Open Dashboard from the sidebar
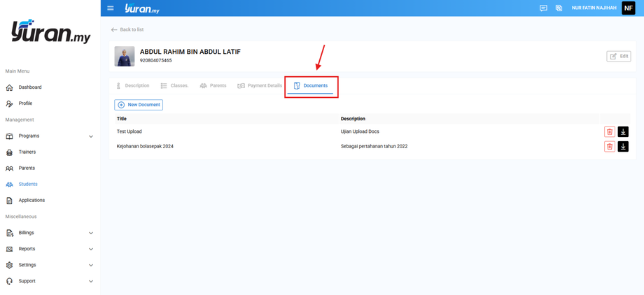The width and height of the screenshot is (644, 295). 29,87
